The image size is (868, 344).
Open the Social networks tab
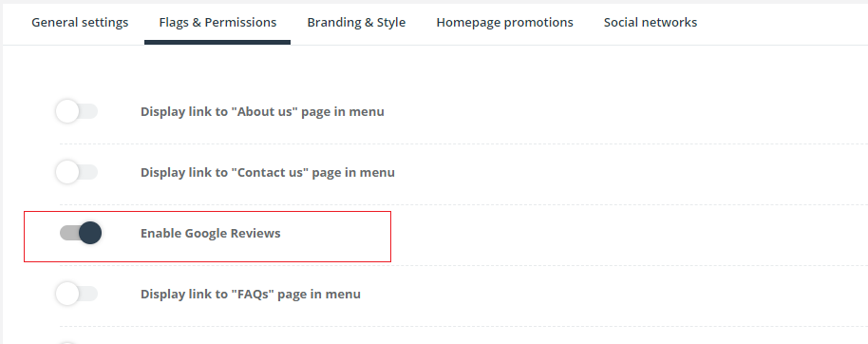coord(651,23)
